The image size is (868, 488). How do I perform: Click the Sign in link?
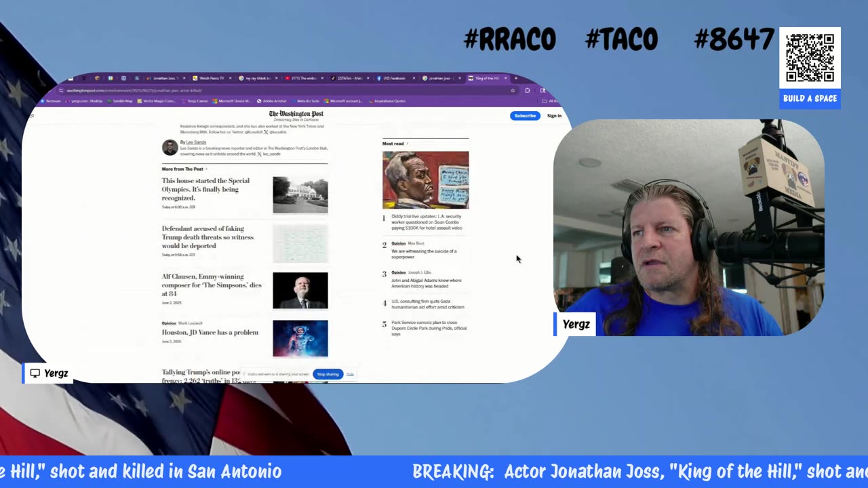554,116
